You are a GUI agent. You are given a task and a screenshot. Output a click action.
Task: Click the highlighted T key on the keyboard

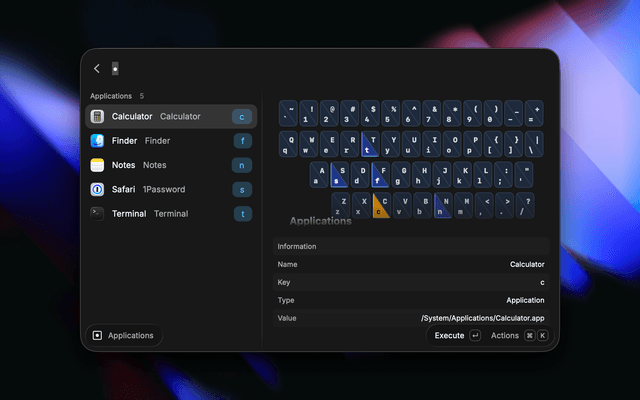(370, 144)
